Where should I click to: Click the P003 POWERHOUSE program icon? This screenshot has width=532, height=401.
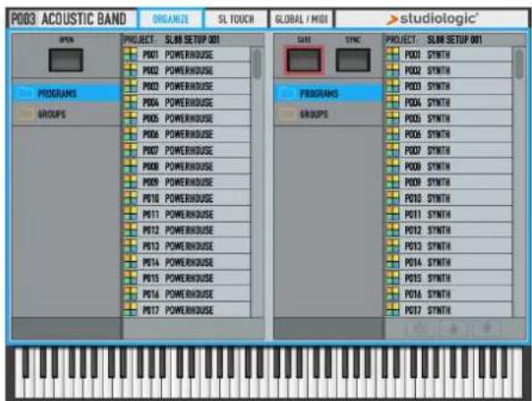(131, 87)
